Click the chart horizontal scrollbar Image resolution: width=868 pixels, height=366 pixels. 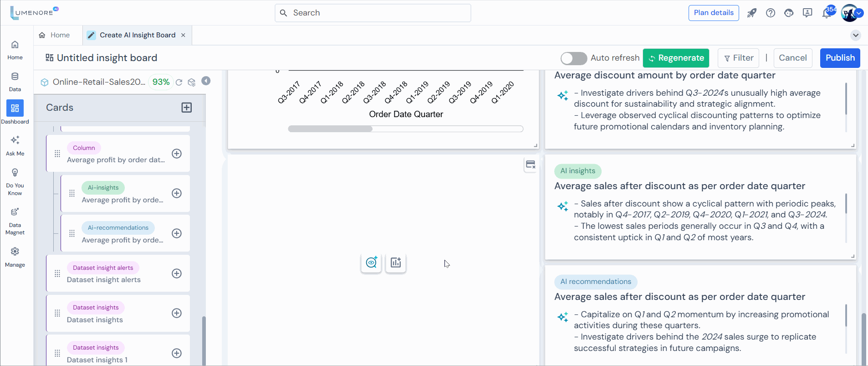[330, 129]
